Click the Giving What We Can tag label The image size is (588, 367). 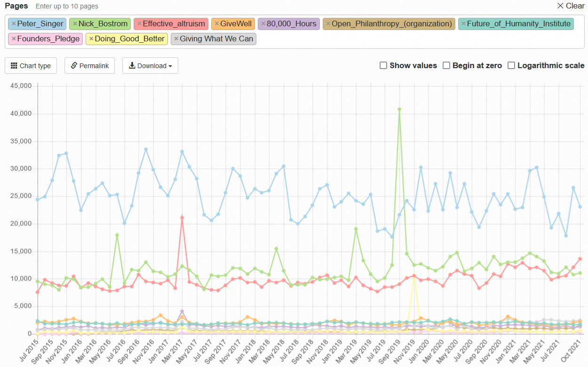point(216,39)
